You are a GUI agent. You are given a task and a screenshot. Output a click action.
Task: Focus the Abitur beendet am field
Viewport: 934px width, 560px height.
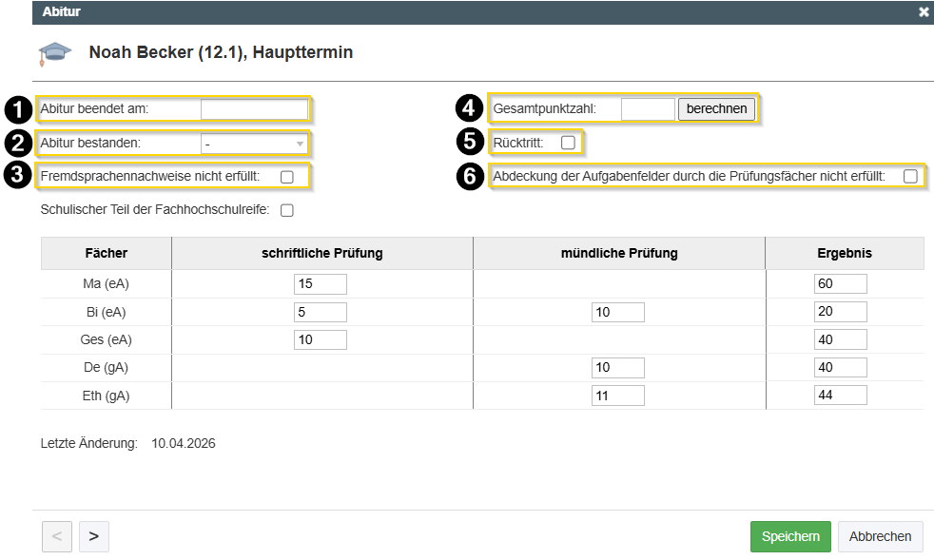(255, 109)
